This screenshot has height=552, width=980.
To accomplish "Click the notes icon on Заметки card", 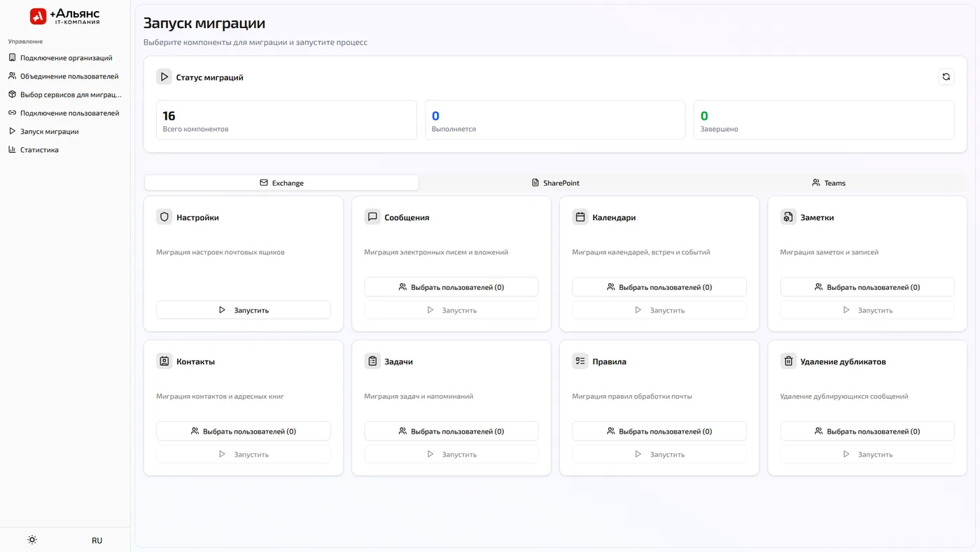I will pyautogui.click(x=788, y=217).
